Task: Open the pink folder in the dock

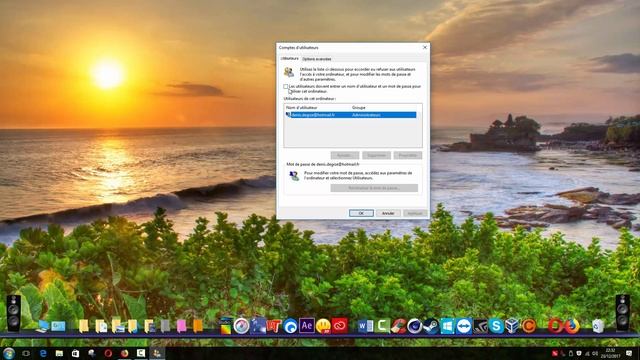Action: [181, 326]
